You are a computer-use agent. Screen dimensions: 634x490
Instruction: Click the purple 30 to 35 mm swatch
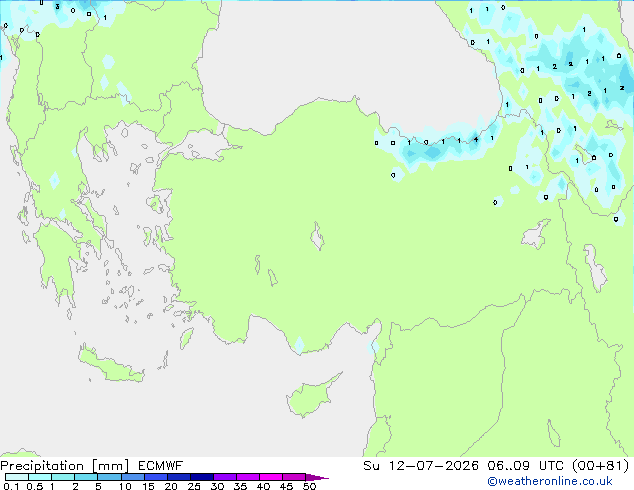(225, 477)
